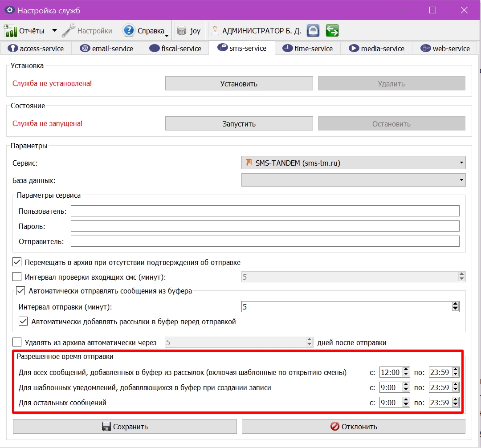Viewport: 481px width, 448px height.
Task: Click the Служба не запущена! text
Action: click(x=47, y=123)
